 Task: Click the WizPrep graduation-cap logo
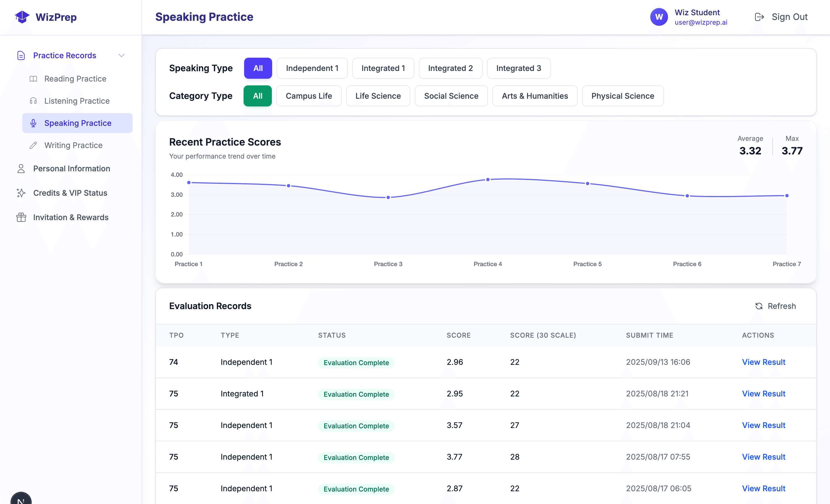point(22,17)
